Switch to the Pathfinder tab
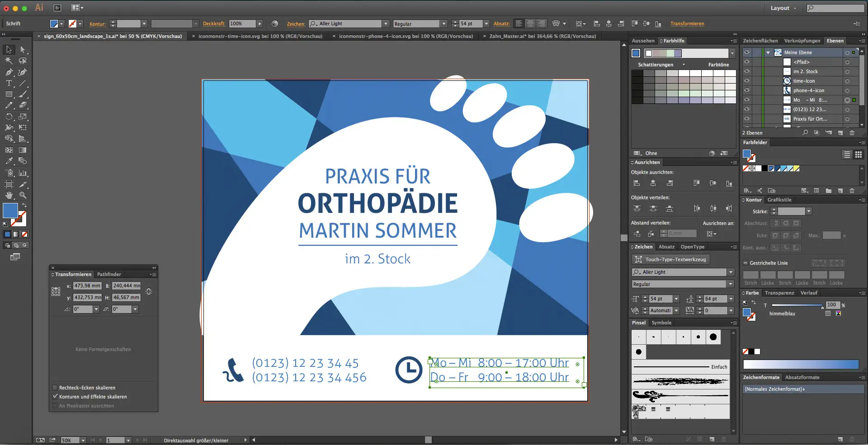The image size is (868, 445). tap(109, 274)
